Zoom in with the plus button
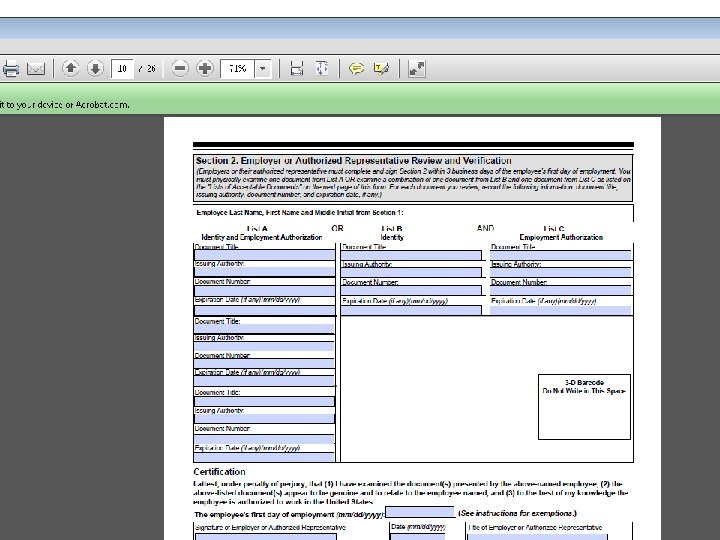This screenshot has width=720, height=540. tap(205, 68)
